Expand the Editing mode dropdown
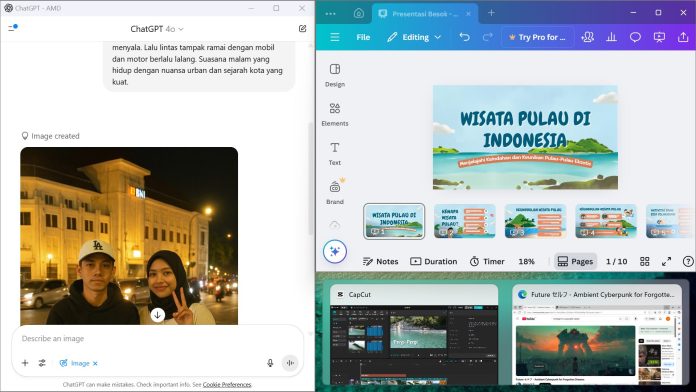 pos(414,37)
